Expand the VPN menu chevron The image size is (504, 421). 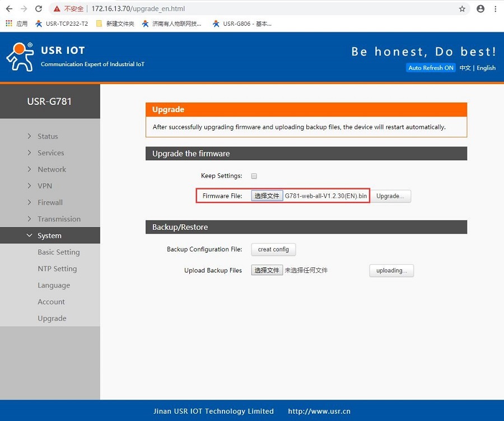click(29, 186)
